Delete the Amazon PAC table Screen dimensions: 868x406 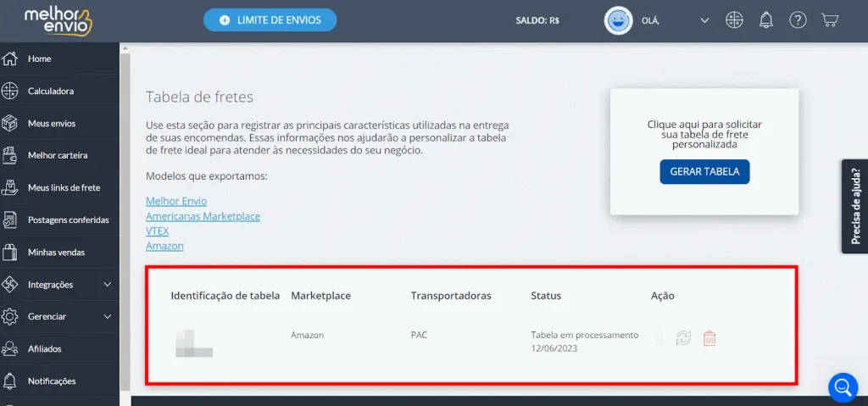(x=709, y=338)
